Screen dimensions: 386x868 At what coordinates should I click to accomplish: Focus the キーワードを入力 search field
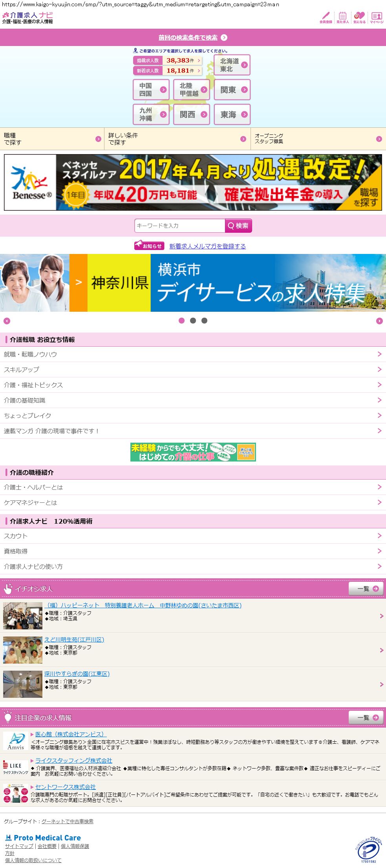(179, 226)
